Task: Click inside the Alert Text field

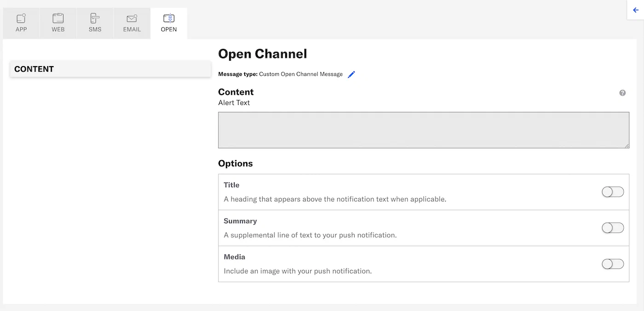Action: click(423, 129)
